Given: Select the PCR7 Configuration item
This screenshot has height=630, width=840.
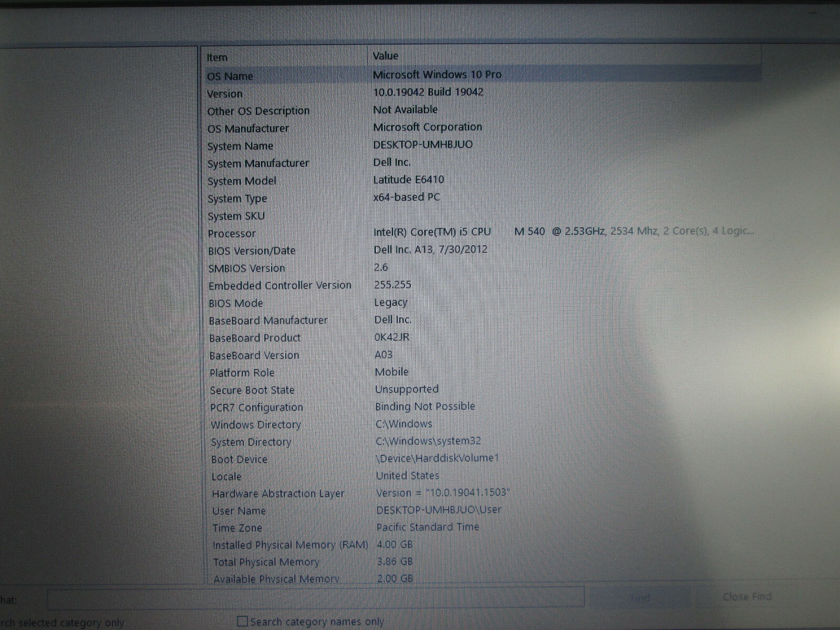Looking at the screenshot, I should coord(256,407).
